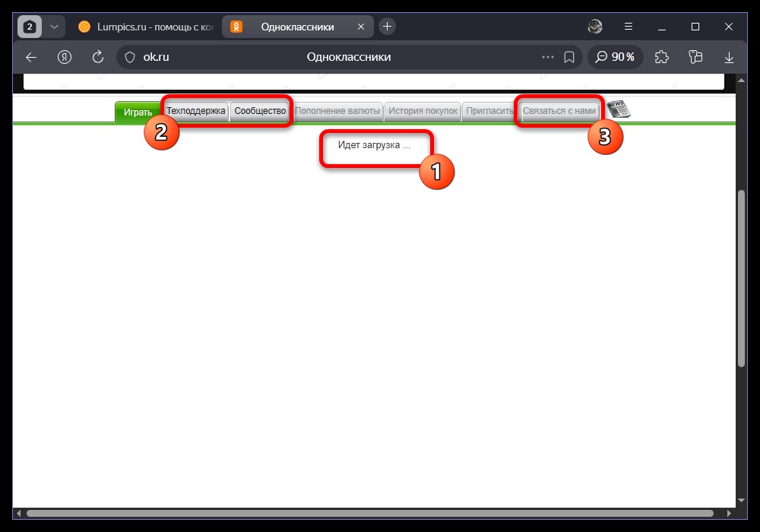760x532 pixels.
Task: Click the vertical scrollbar thumb
Action: point(741,279)
